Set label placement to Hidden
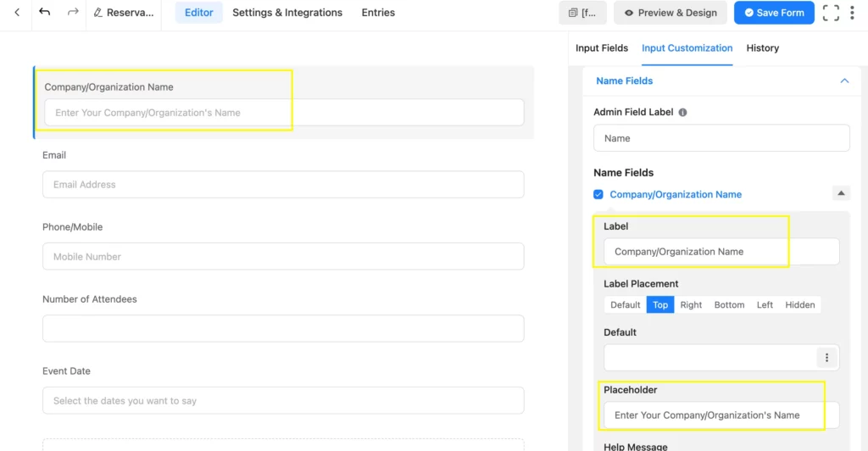 pos(800,305)
